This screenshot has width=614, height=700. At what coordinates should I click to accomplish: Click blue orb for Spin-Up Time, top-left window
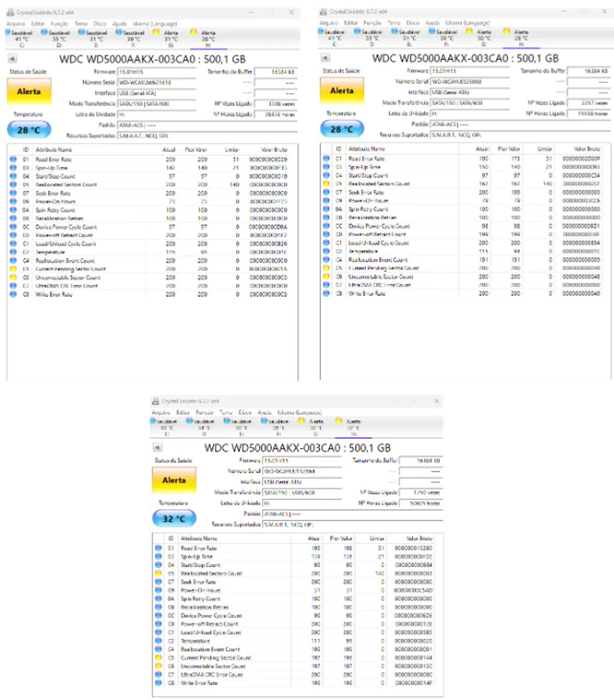coord(13,168)
